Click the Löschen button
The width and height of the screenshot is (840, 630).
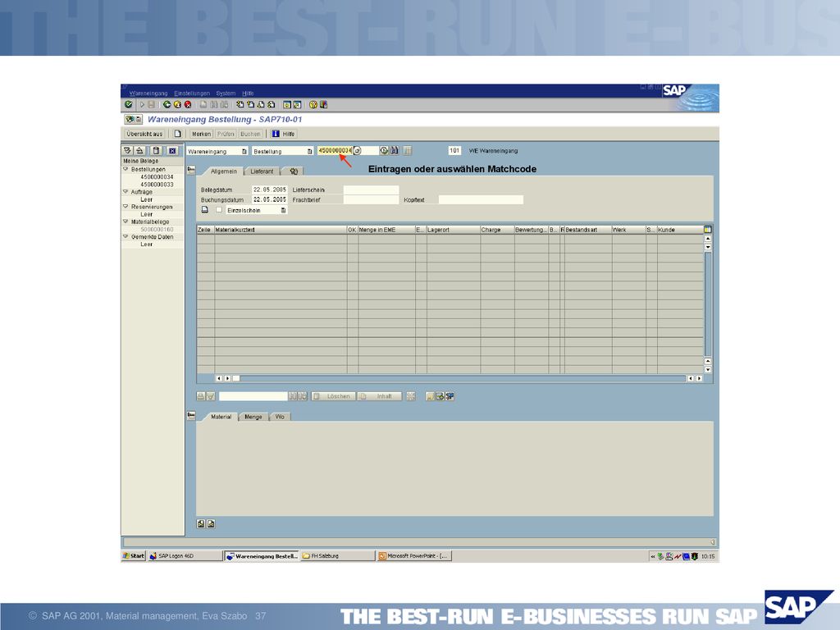coord(334,396)
